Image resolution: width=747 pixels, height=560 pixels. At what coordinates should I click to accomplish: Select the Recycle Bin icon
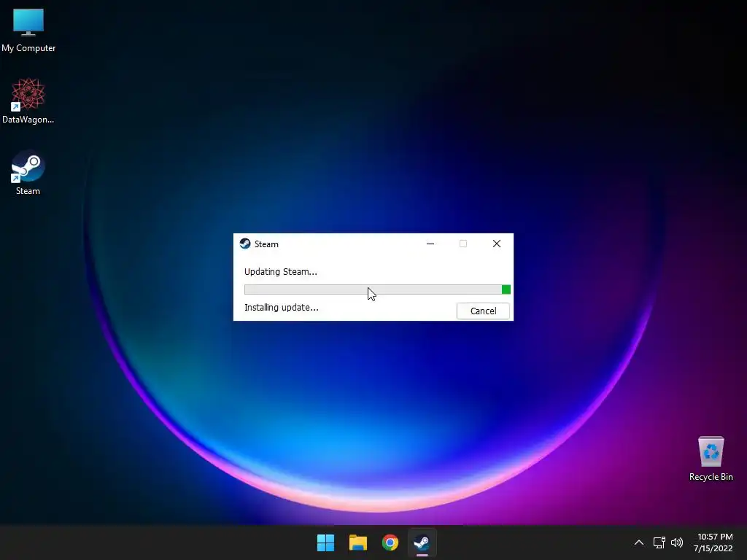coord(711,459)
